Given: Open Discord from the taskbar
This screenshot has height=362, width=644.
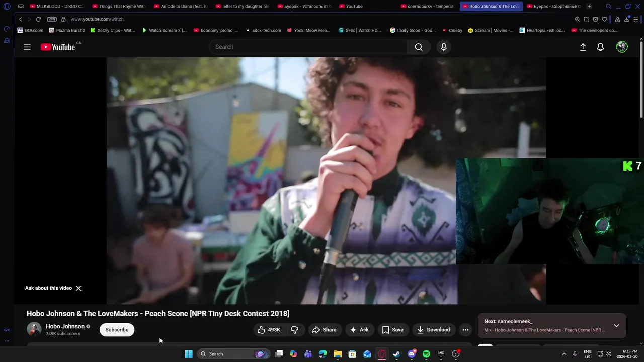Looking at the screenshot, I should (412, 354).
